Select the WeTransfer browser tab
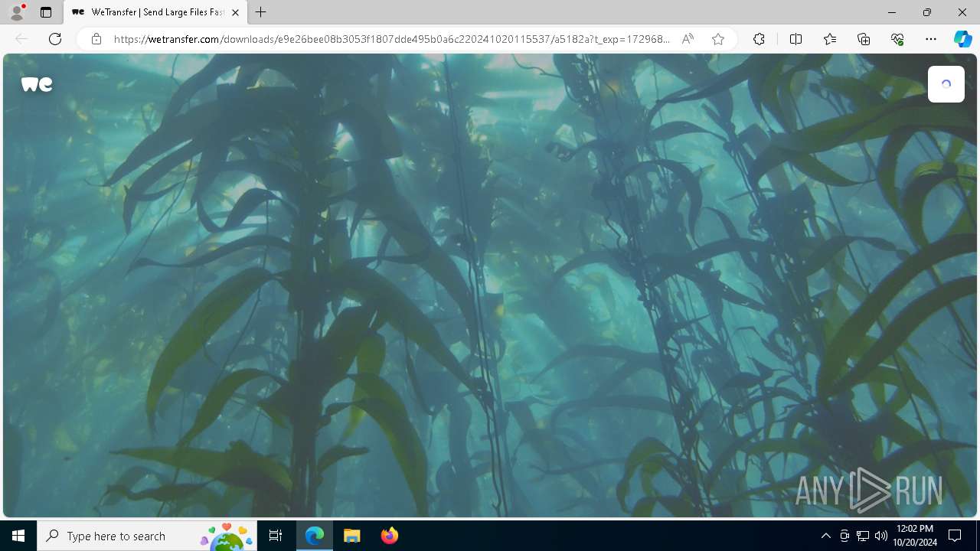The height and width of the screenshot is (551, 980). click(155, 12)
